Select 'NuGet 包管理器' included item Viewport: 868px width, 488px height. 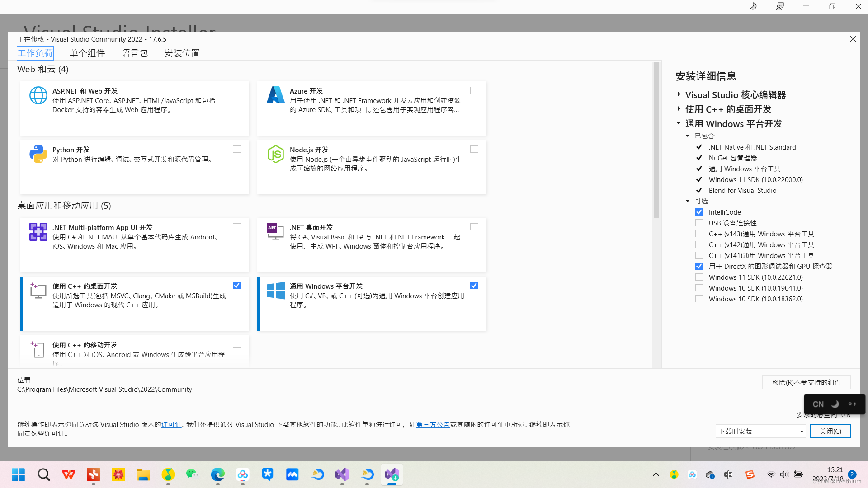(x=733, y=158)
